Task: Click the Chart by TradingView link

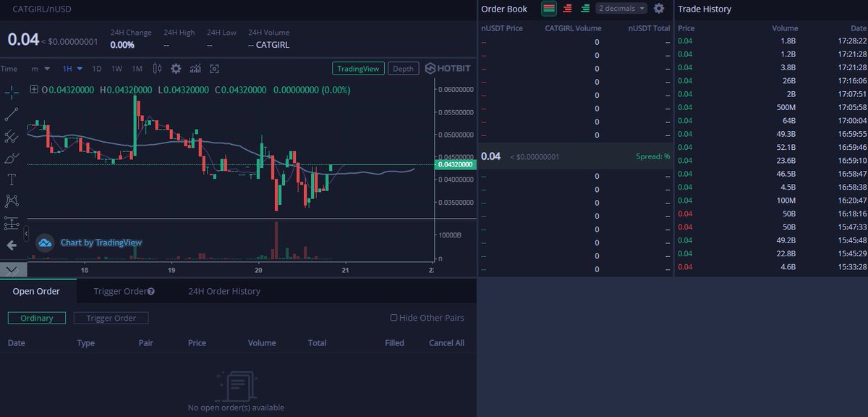Action: point(101,243)
